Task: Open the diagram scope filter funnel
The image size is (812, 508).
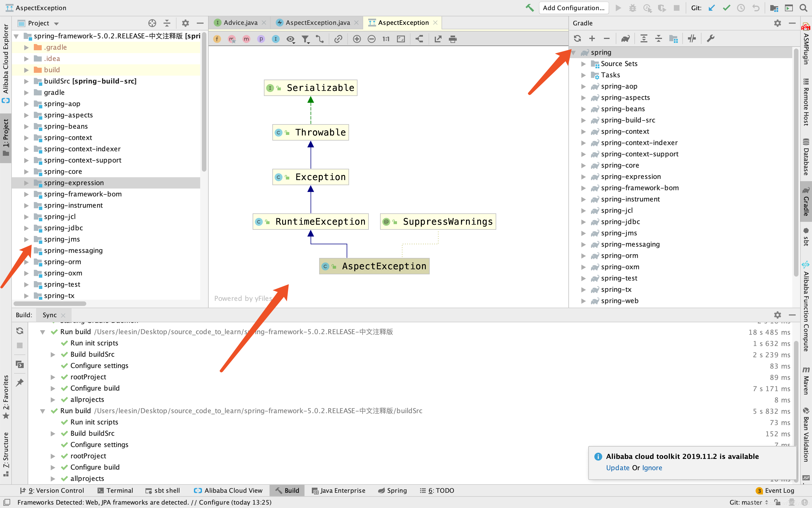Action: (305, 39)
